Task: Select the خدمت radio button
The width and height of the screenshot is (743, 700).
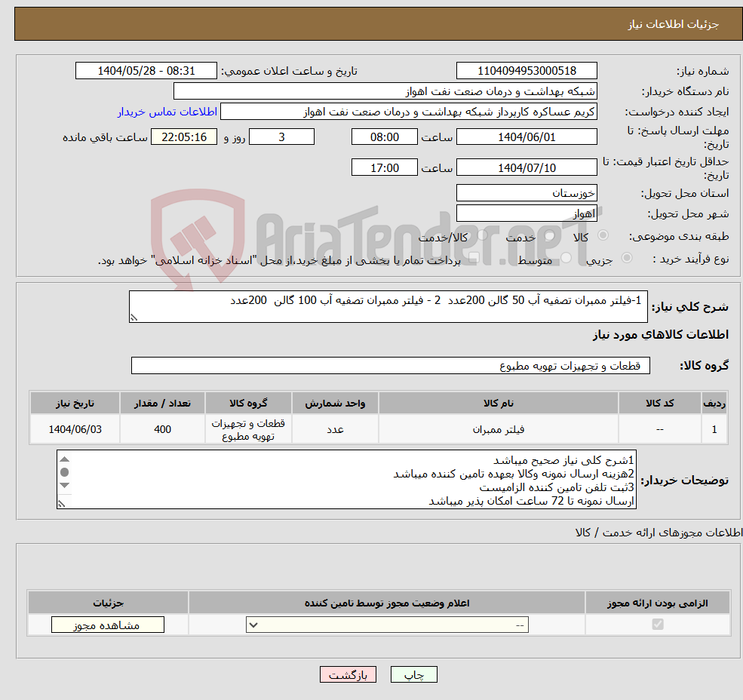Action: coord(550,235)
